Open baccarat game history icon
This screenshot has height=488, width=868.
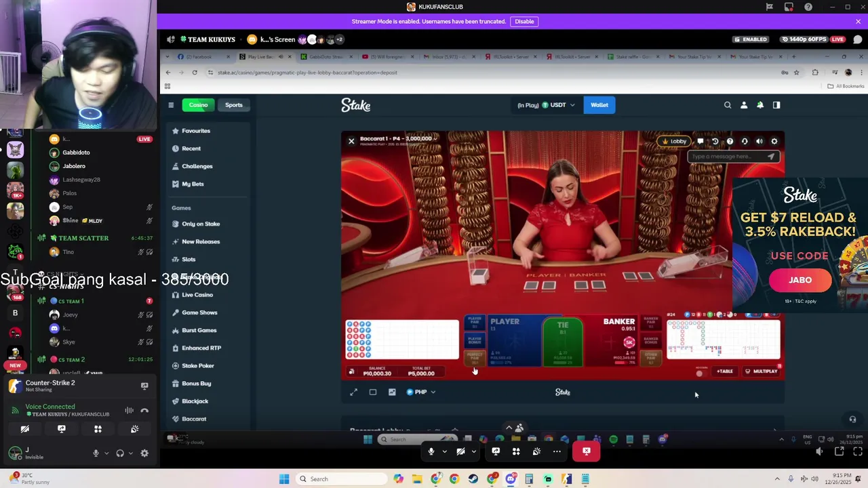coord(715,141)
